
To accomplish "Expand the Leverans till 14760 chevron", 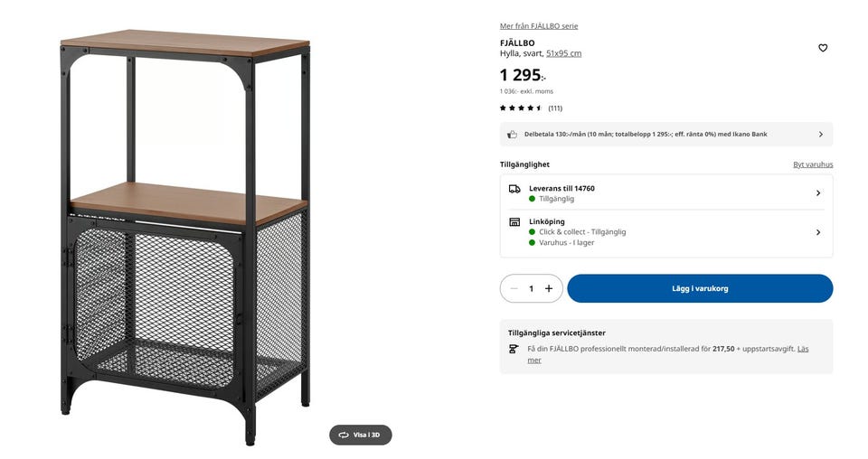I will (x=817, y=193).
